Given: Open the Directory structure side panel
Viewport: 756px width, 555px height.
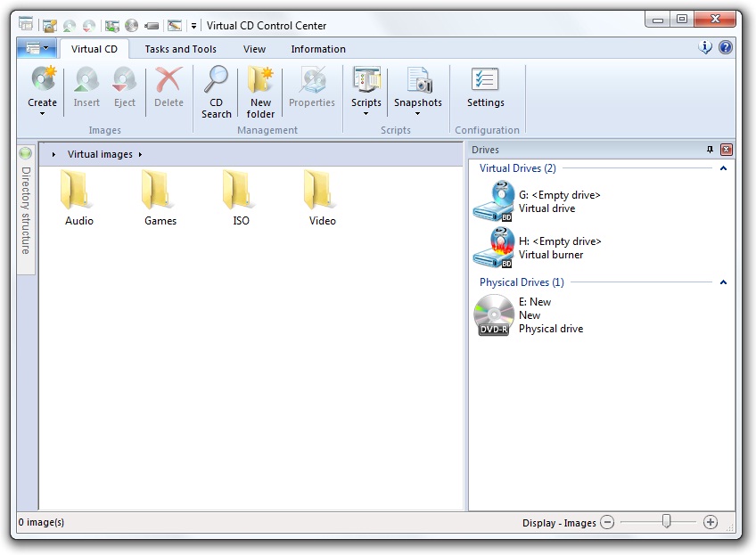Looking at the screenshot, I should (26, 209).
